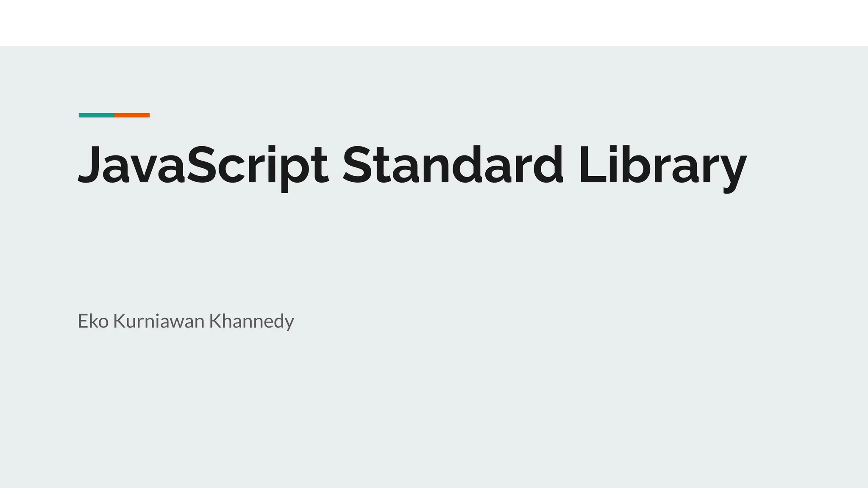This screenshot has width=868, height=488.
Task: Click the teal segment of the accent bar
Action: click(x=97, y=115)
